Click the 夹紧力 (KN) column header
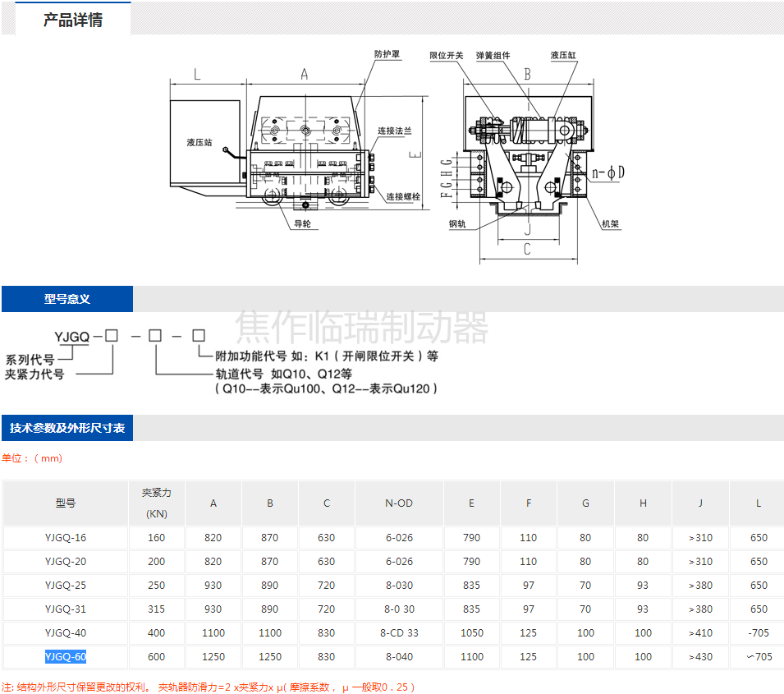This screenshot has width=784, height=694. point(156,503)
